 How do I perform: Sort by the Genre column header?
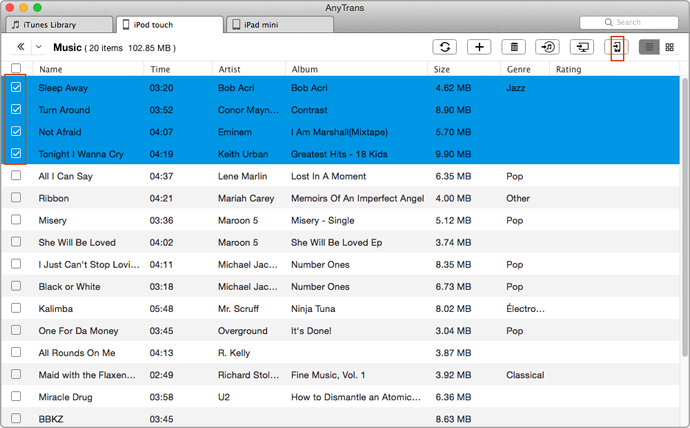click(518, 69)
